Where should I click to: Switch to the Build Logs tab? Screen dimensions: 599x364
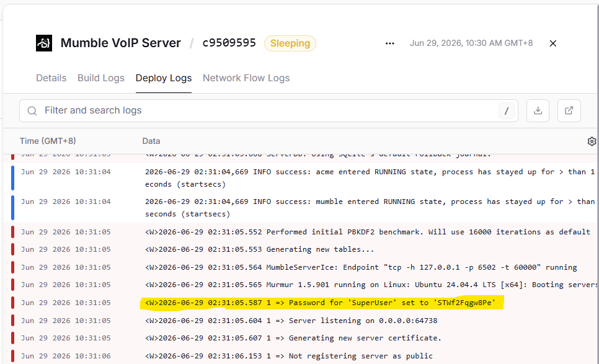tap(101, 78)
